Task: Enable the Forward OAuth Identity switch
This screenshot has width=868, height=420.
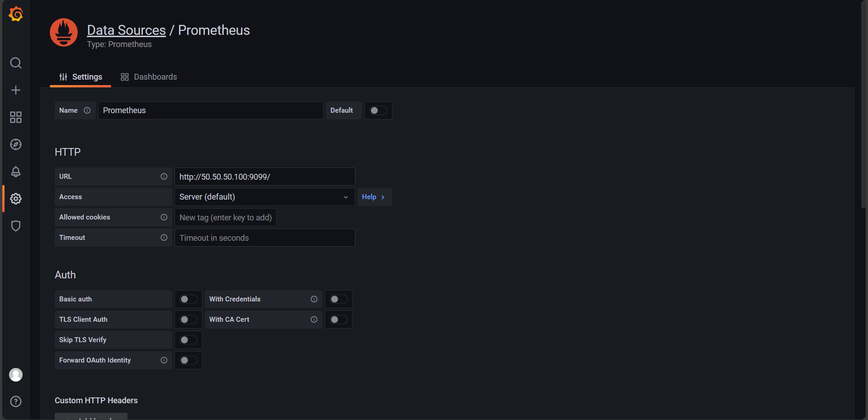Action: [x=189, y=360]
